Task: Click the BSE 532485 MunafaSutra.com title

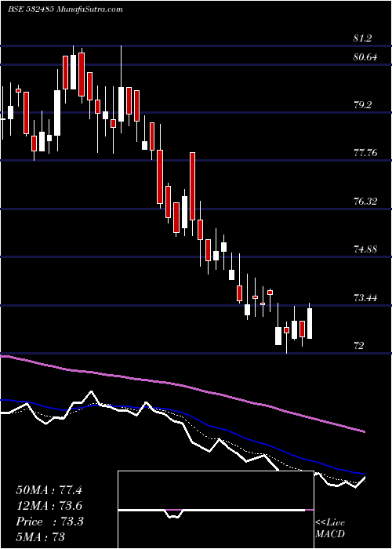Action: [65, 9]
